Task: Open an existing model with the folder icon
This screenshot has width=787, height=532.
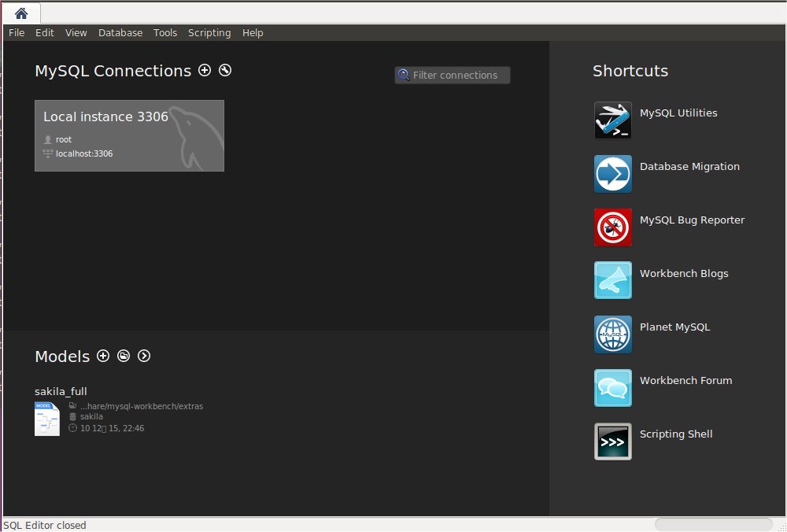Action: pyautogui.click(x=124, y=356)
